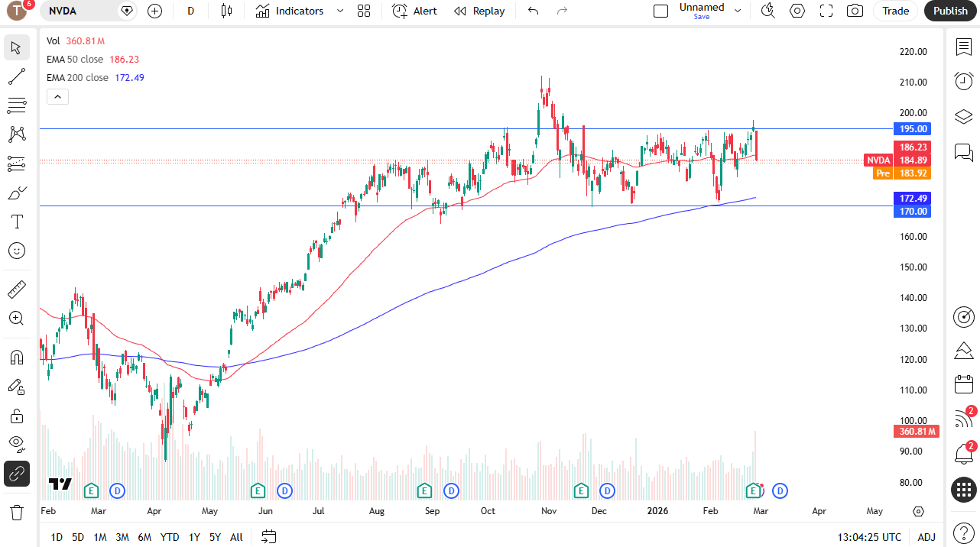Take a chart snapshot with camera
The height and width of the screenshot is (547, 980).
click(x=855, y=11)
